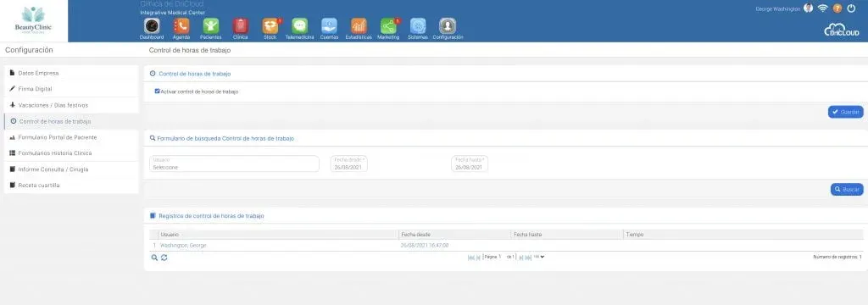Select Formularios Historia Clínica in sidebar
This screenshot has height=305, width=868.
(x=71, y=153)
